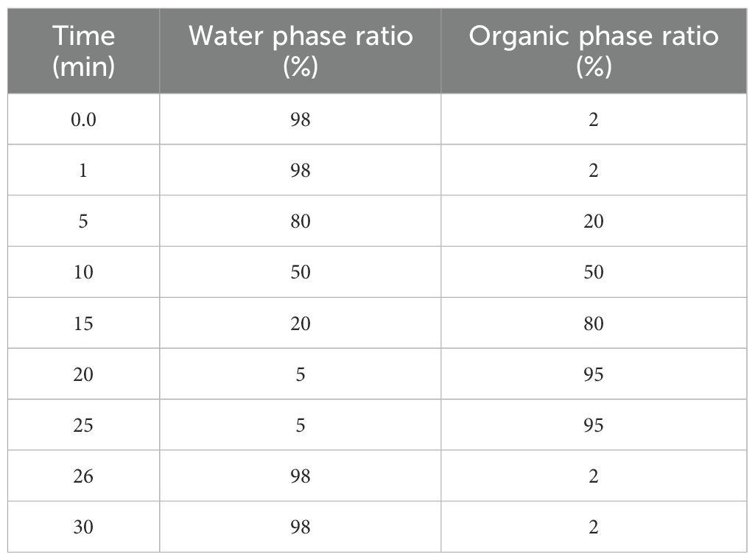
Task: Select the time cell in the 1 min row
Action: click(x=83, y=170)
